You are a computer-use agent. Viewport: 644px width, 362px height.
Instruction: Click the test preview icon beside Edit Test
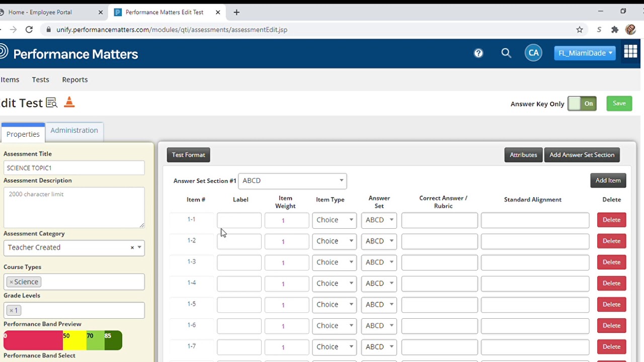tap(51, 103)
